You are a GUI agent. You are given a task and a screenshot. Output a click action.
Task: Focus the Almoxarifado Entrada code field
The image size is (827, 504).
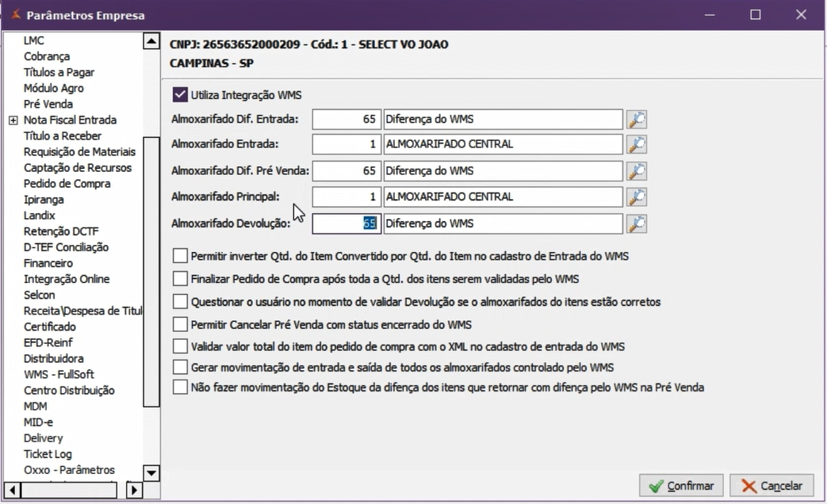pos(346,144)
